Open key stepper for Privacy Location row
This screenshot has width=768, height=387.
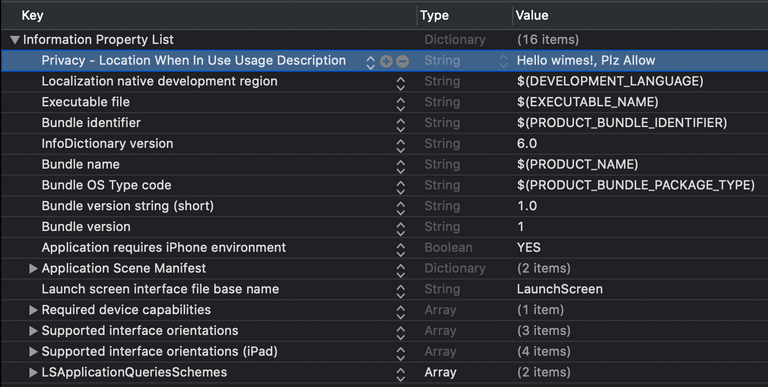pyautogui.click(x=371, y=62)
